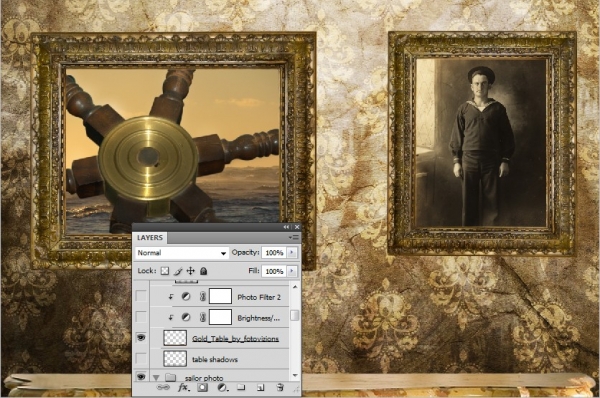The image size is (600, 398).
Task: Open the Layers panel options menu
Action: click(x=294, y=237)
